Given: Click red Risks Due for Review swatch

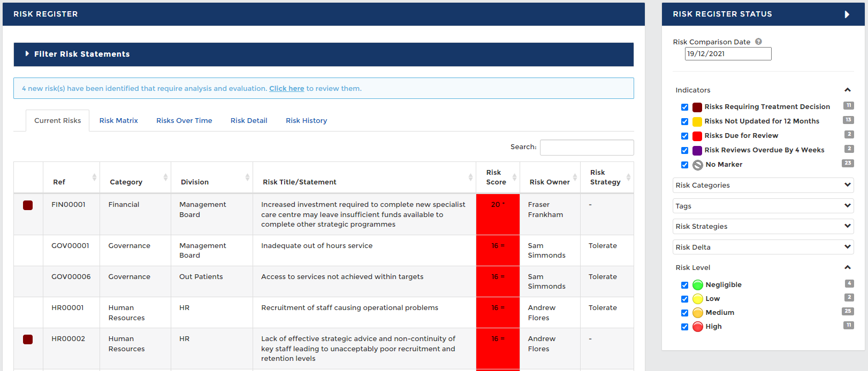Looking at the screenshot, I should pyautogui.click(x=697, y=136).
